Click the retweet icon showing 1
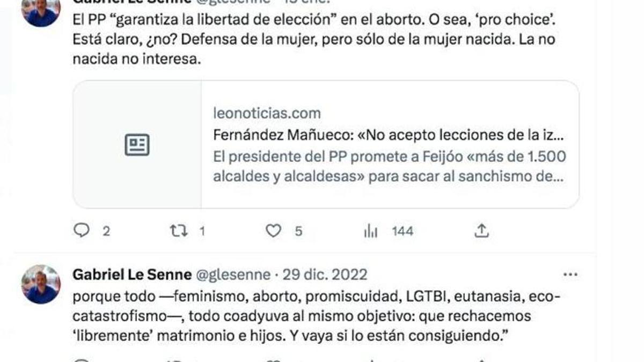The image size is (644, 362). pyautogui.click(x=179, y=231)
